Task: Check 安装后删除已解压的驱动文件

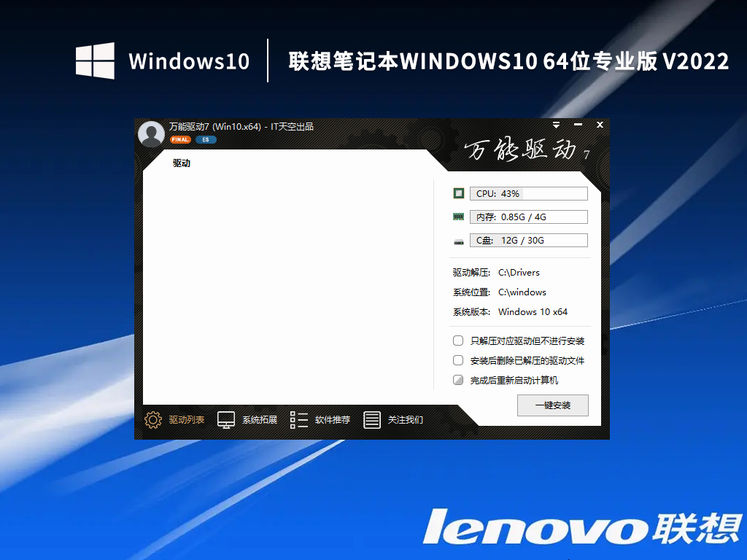Action: [x=458, y=360]
